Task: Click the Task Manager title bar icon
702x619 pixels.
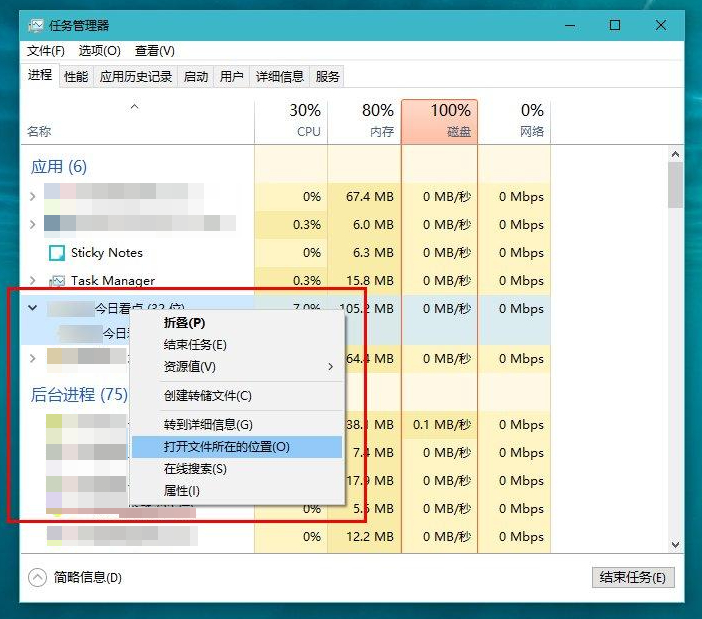Action: point(36,25)
